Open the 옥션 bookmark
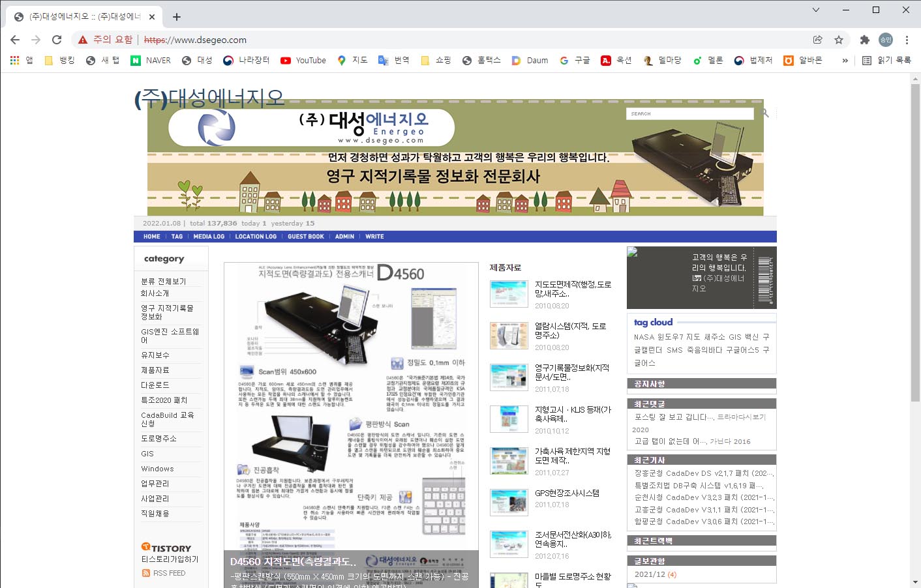The image size is (921, 588). pos(616,60)
